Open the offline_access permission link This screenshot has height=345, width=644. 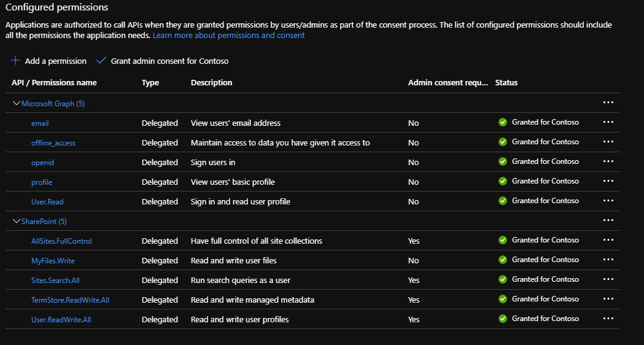point(53,143)
